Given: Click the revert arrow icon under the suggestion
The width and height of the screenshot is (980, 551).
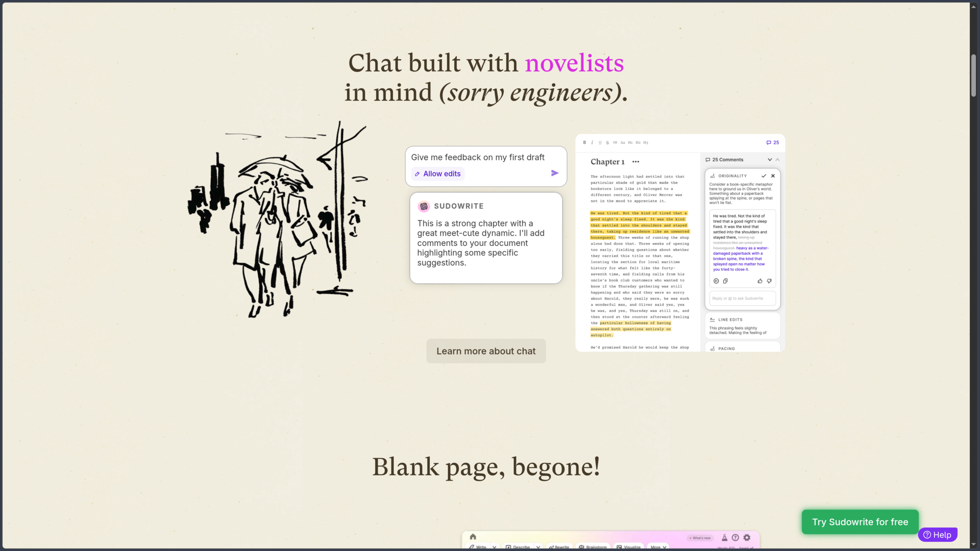Looking at the screenshot, I should 716,281.
